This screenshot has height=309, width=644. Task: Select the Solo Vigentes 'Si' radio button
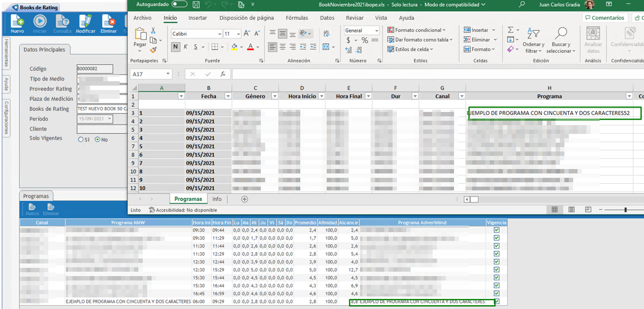click(x=81, y=139)
